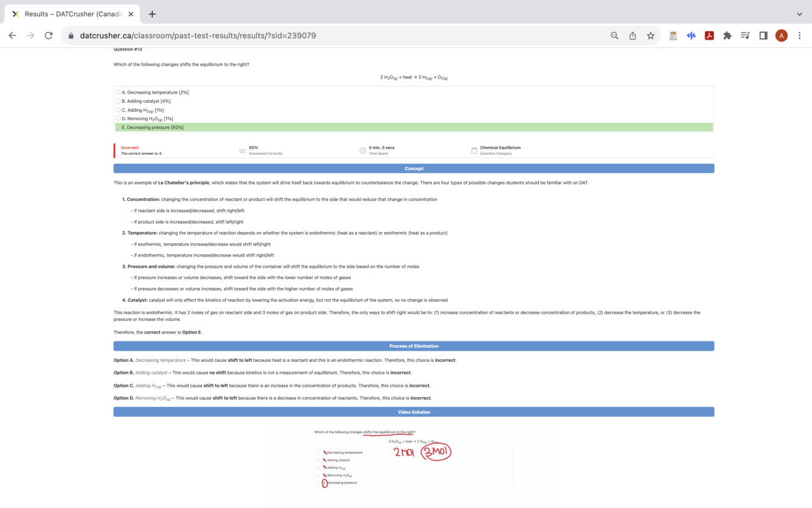Share this page via the share icon

[x=632, y=35]
